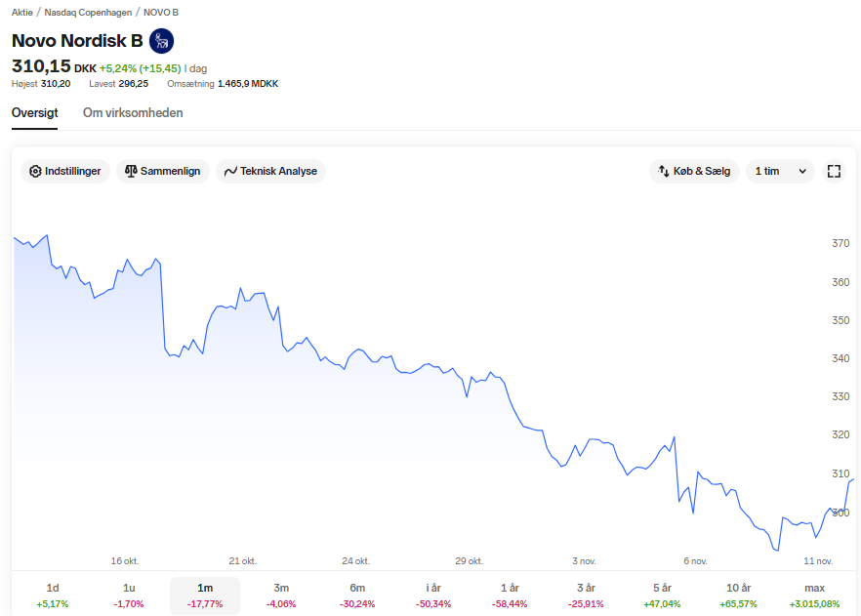The image size is (861, 616).
Task: Expand the 1 tim interval dropdown
Action: click(780, 171)
